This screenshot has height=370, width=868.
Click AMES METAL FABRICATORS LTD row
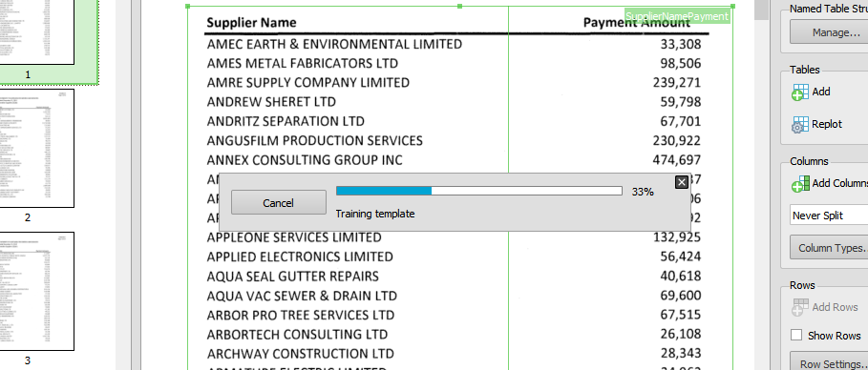pyautogui.click(x=303, y=63)
